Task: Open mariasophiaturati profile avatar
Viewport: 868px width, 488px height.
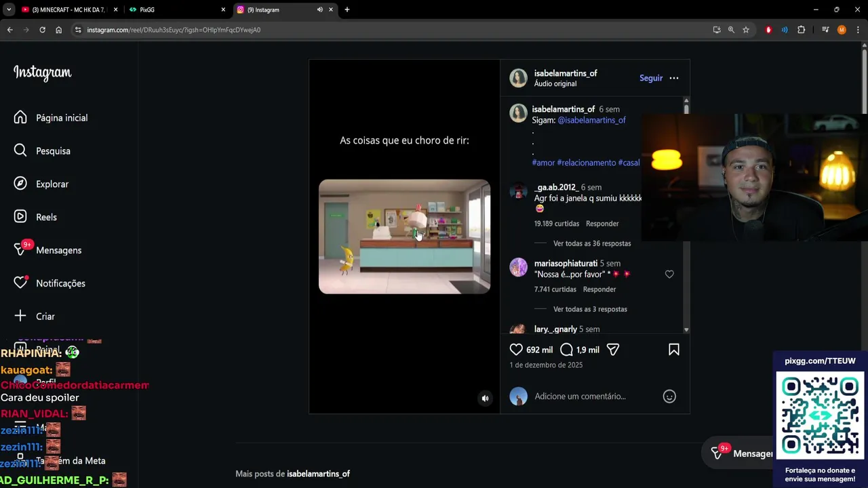Action: point(518,268)
